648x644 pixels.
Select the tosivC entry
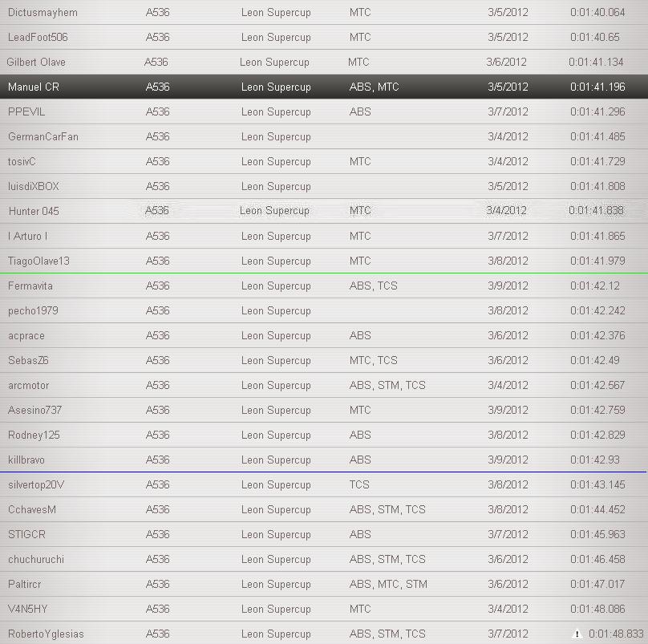pos(324,162)
